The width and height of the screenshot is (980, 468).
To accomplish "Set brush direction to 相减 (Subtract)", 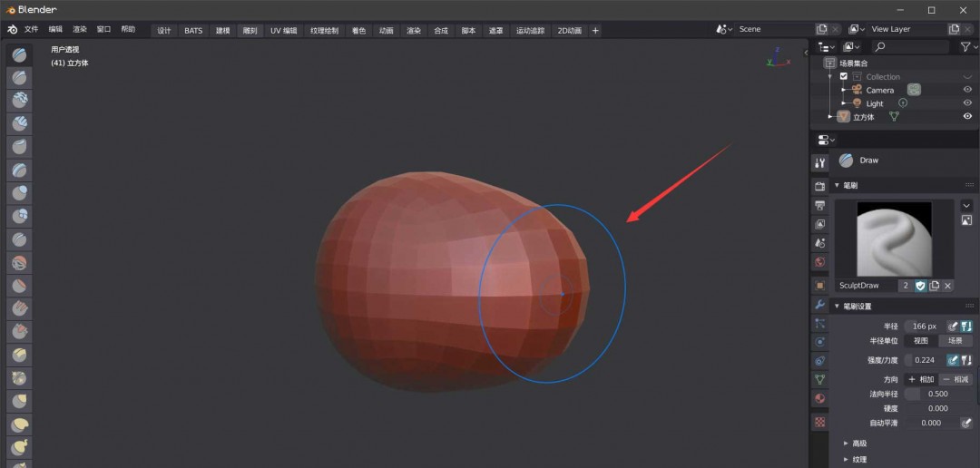I will pos(955,379).
